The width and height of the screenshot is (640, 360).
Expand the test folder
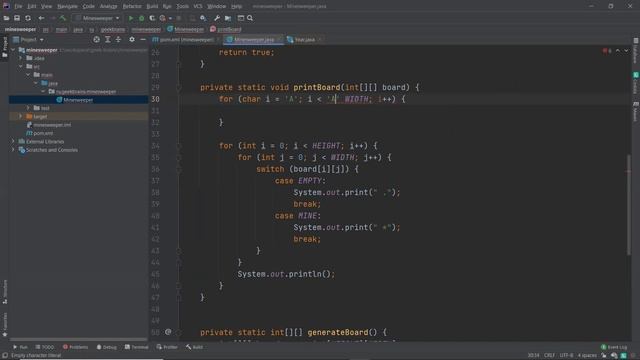tap(28, 108)
